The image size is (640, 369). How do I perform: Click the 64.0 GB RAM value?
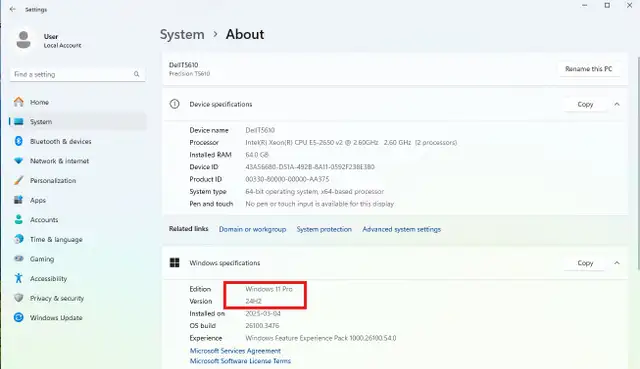coord(257,155)
